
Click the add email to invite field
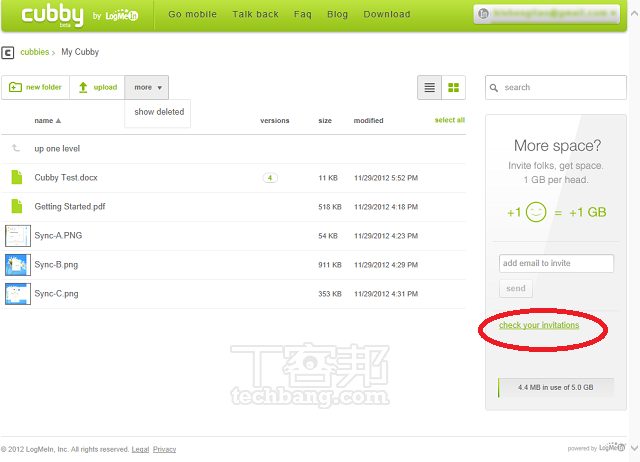coord(556,263)
